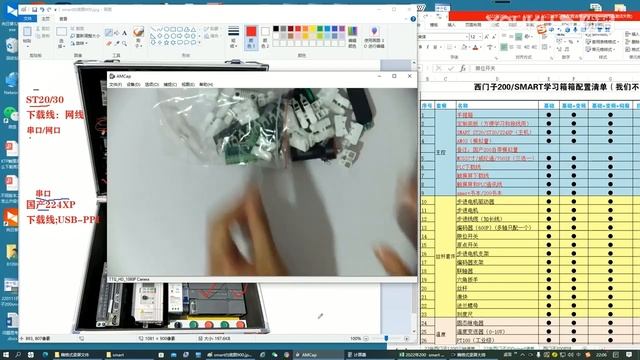Open the File menu in AMCap
640x360 pixels.
click(x=116, y=84)
